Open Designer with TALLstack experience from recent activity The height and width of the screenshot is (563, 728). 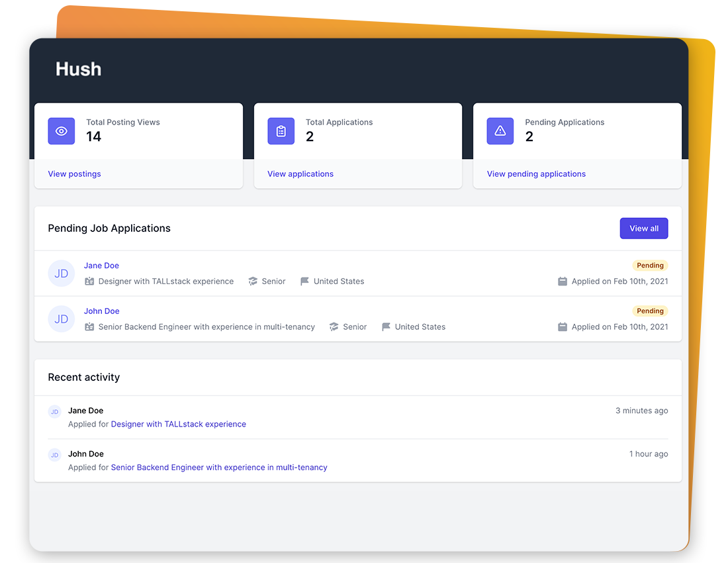pos(178,424)
